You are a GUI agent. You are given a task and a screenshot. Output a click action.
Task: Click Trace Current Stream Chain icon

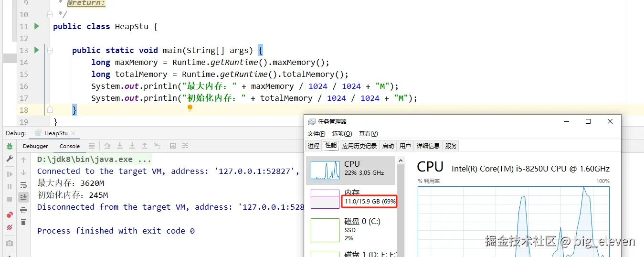(185, 146)
